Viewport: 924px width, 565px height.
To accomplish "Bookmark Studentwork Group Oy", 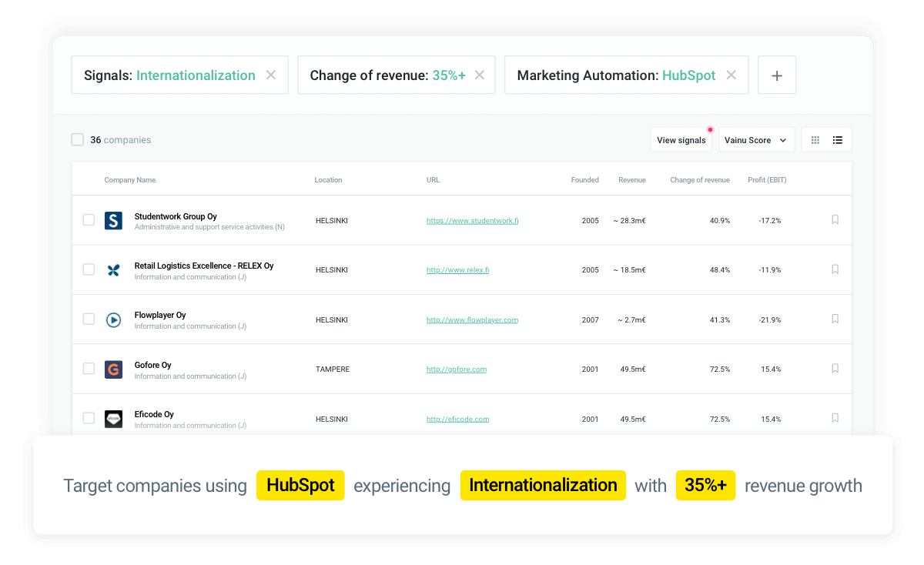I will pos(835,220).
